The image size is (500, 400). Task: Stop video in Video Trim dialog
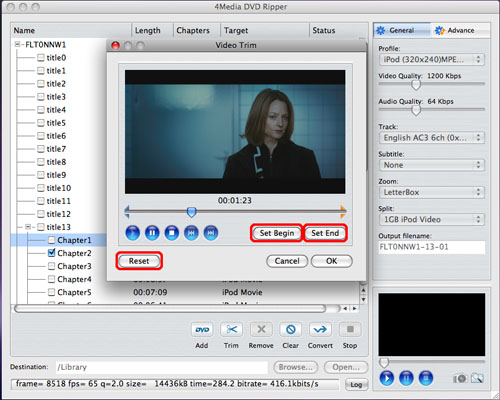click(172, 233)
